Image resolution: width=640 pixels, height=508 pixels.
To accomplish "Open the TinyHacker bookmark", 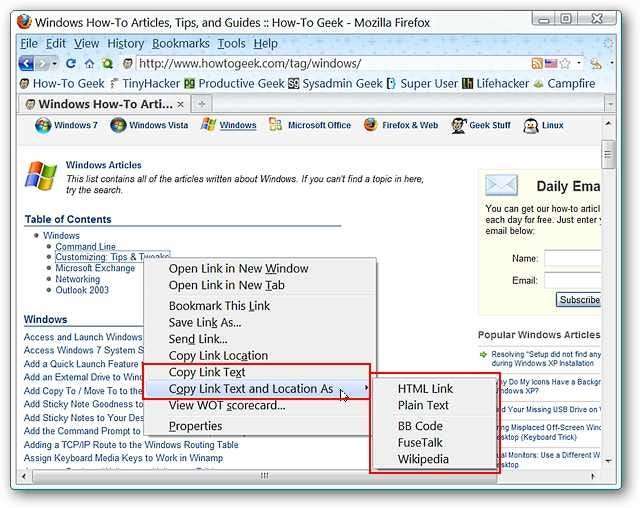I will [145, 84].
